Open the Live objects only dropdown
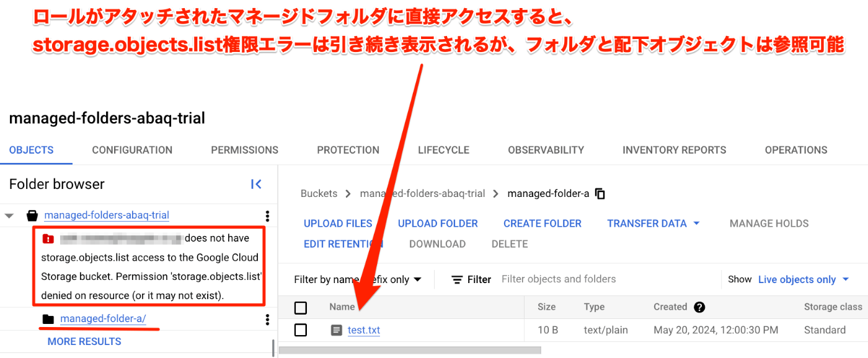 coord(804,280)
